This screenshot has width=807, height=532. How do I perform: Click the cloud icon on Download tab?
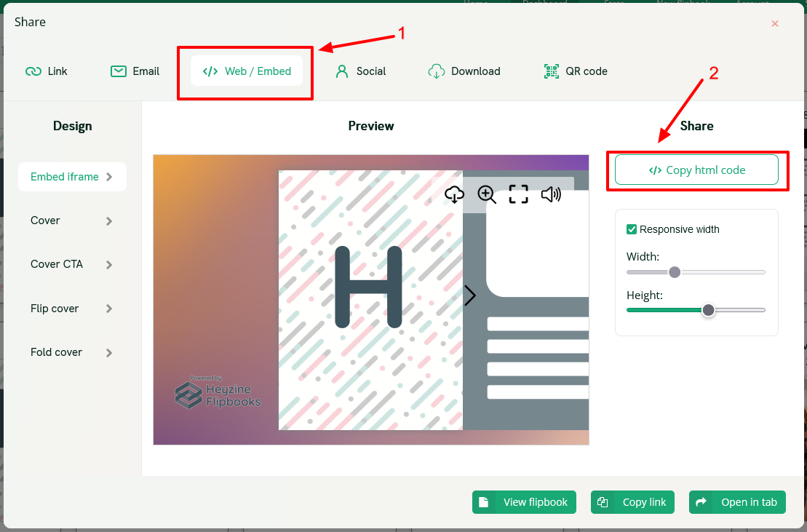click(437, 71)
